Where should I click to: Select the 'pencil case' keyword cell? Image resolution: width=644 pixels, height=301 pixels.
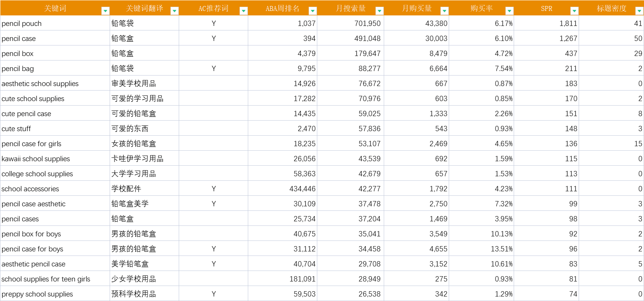point(55,38)
